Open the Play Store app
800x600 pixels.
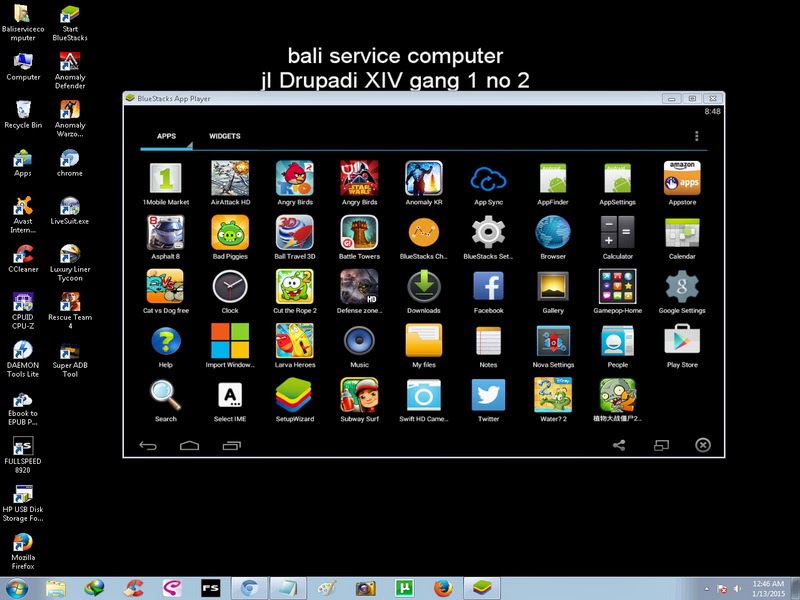point(682,340)
